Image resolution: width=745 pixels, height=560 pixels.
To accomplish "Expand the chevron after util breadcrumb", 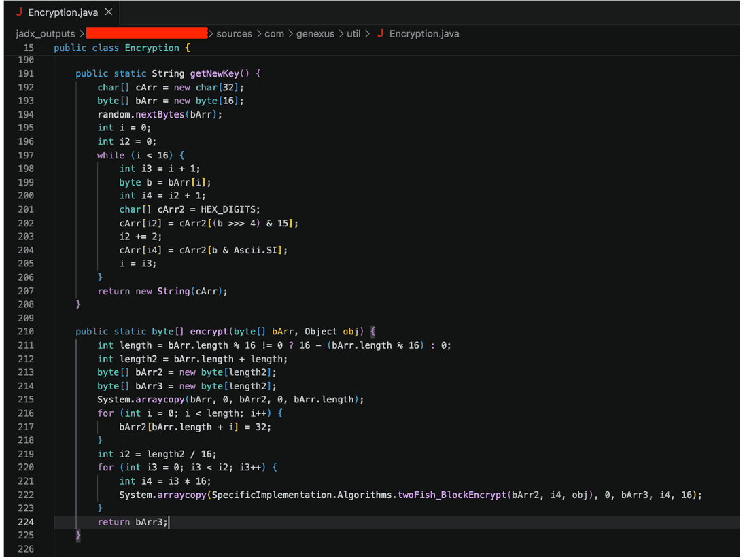I will coord(367,34).
